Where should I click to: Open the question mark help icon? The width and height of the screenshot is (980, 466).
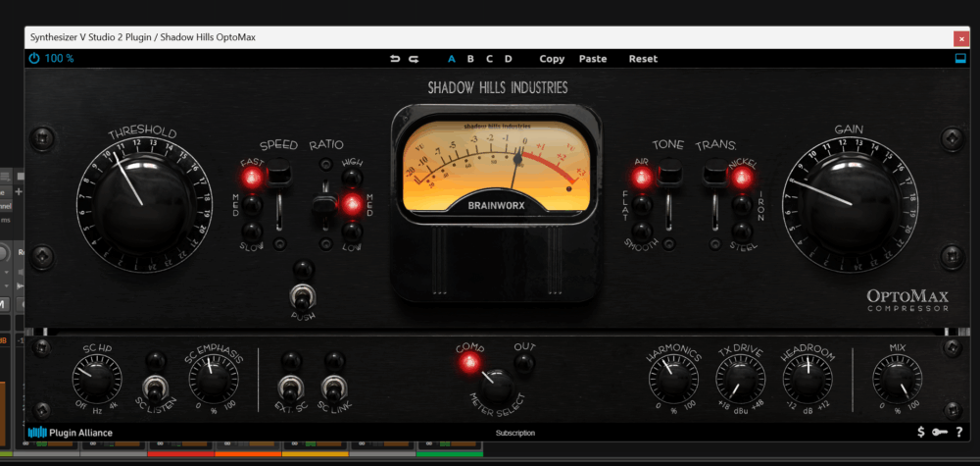[x=959, y=432]
